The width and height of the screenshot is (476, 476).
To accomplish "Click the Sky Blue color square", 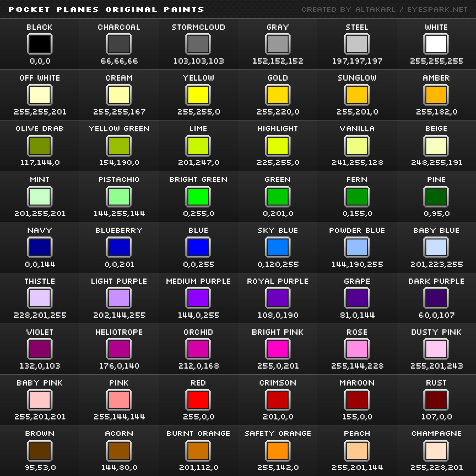I will [277, 248].
